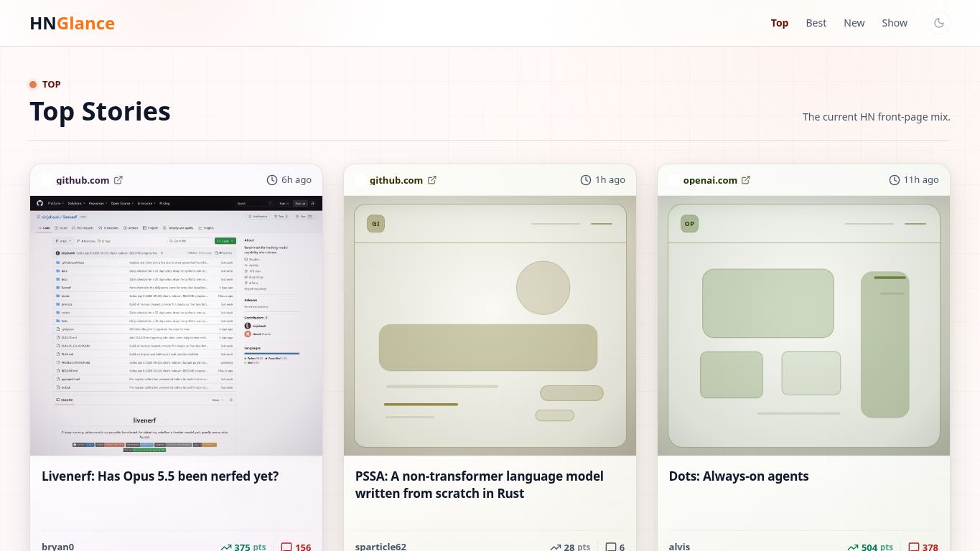The height and width of the screenshot is (551, 980).
Task: Click the 6h ago timestamp
Action: [x=297, y=180]
